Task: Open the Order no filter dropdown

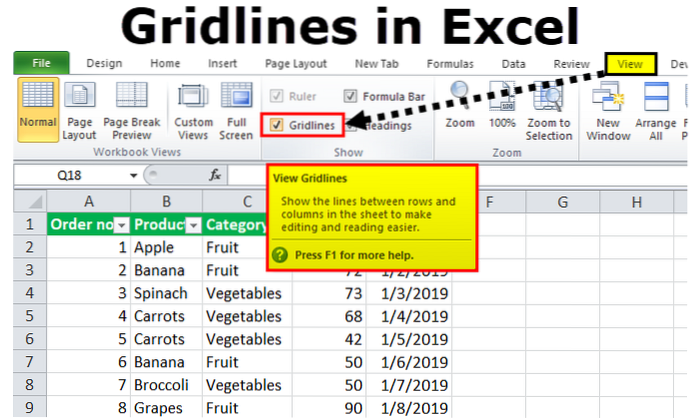Action: click(x=119, y=225)
